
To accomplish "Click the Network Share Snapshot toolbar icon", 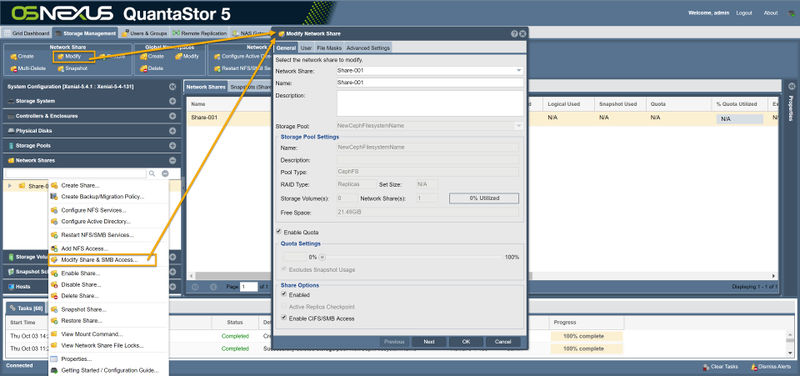I will (x=60, y=68).
